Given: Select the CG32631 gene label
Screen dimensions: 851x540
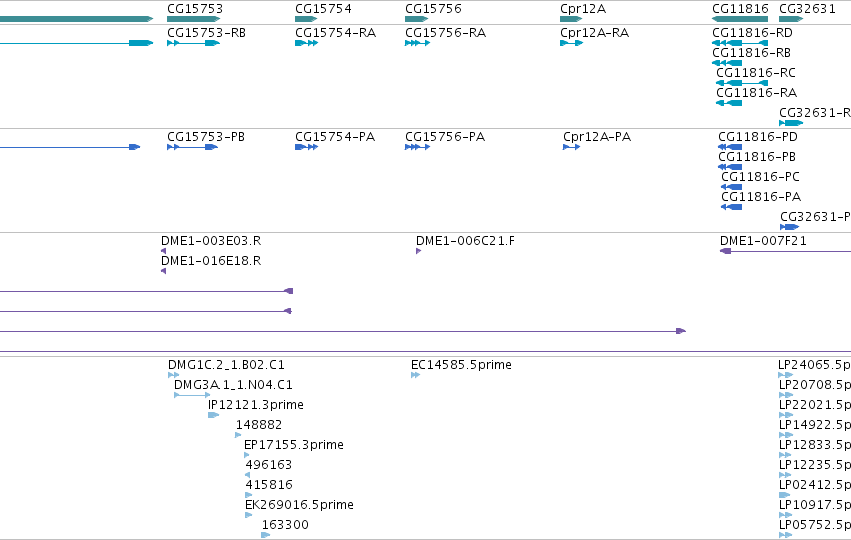Looking at the screenshot, I should (x=807, y=9).
